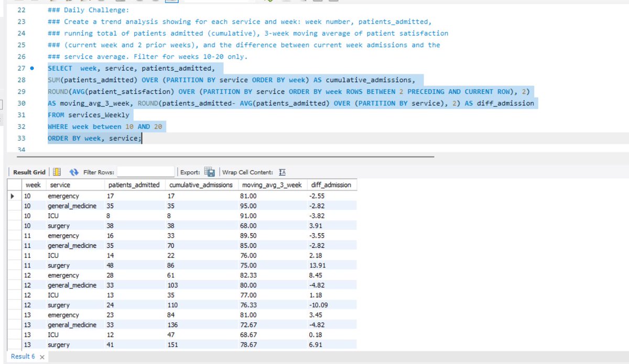Screen dimensions: 629x364
Task: Click 'WHERE week between 10 AND 20' line
Action: pos(105,126)
